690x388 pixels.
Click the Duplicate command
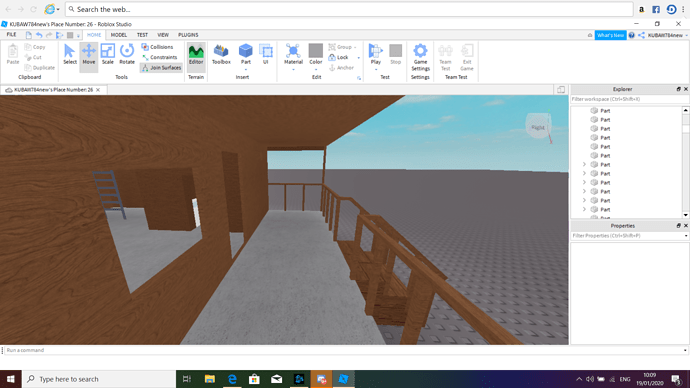coord(40,68)
